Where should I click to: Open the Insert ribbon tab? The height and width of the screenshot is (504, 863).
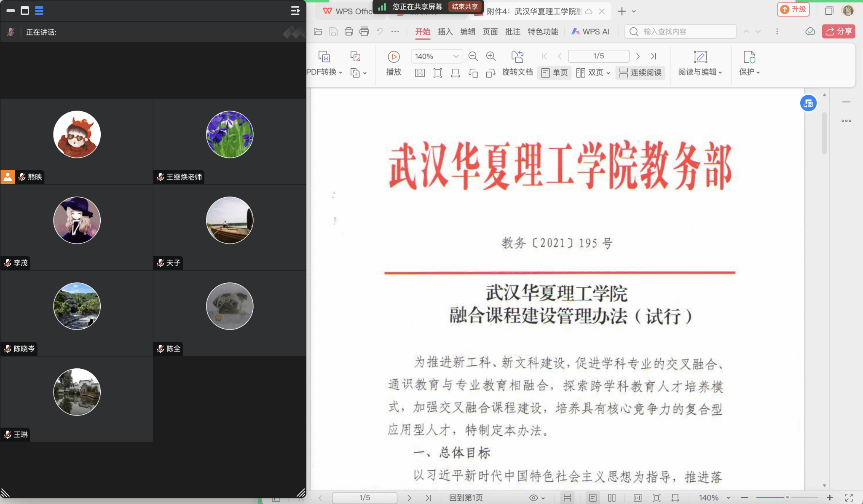(x=445, y=32)
